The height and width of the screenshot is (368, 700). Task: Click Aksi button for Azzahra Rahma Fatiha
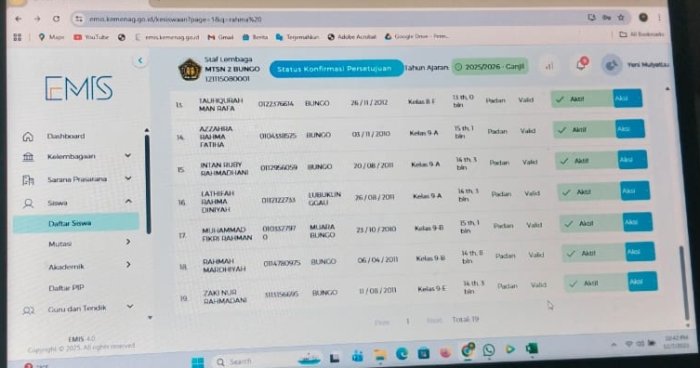[629, 129]
